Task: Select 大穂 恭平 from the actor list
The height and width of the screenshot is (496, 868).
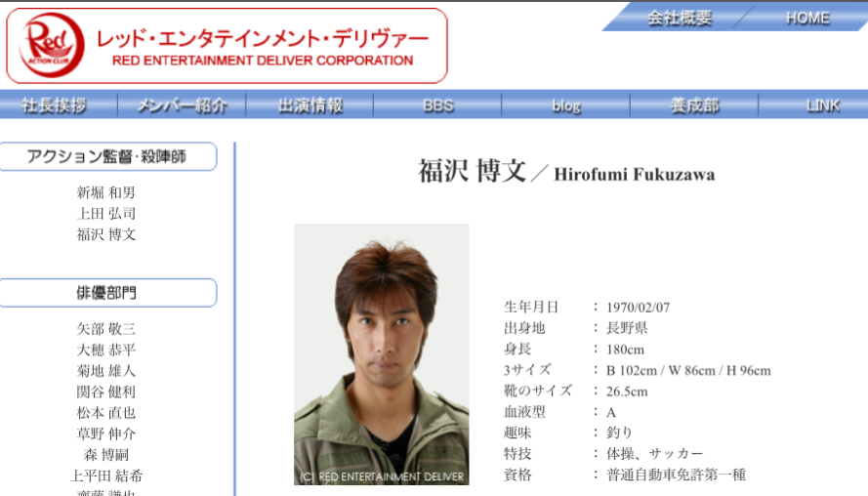Action: coord(106,350)
